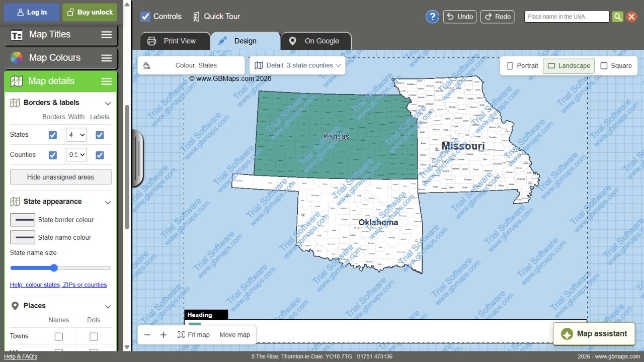
Task: Open Counties border width dropdown
Action: coord(76,155)
